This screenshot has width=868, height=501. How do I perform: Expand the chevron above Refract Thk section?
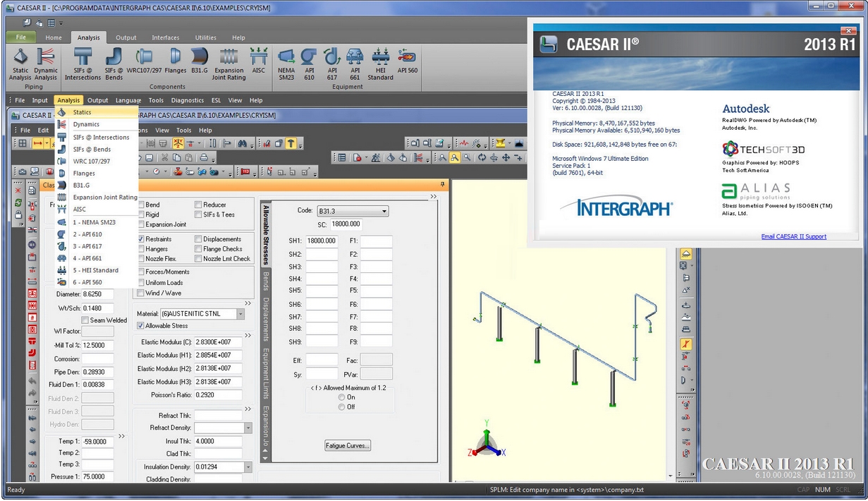pyautogui.click(x=247, y=409)
